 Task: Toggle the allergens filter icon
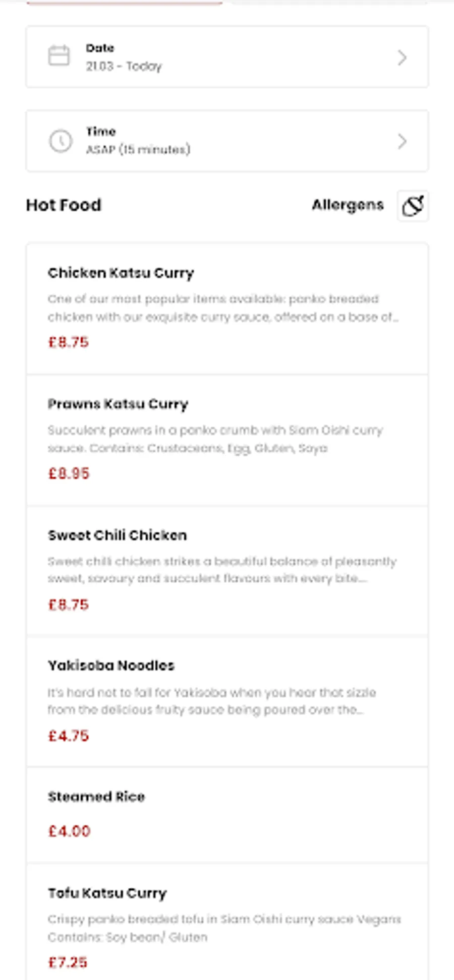[413, 206]
